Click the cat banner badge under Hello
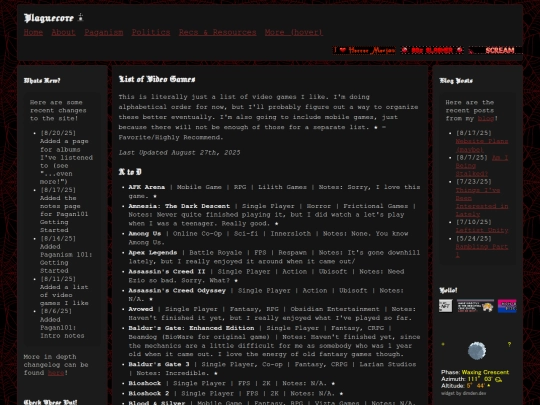The image size is (540, 405). coord(475,306)
